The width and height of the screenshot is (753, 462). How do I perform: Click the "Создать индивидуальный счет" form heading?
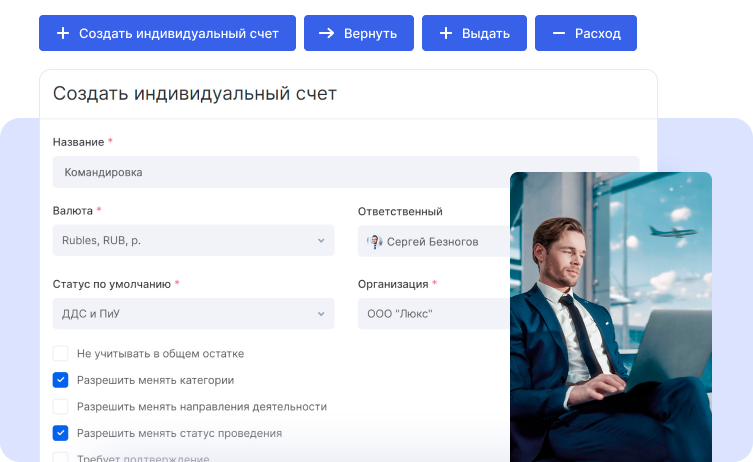tap(194, 94)
